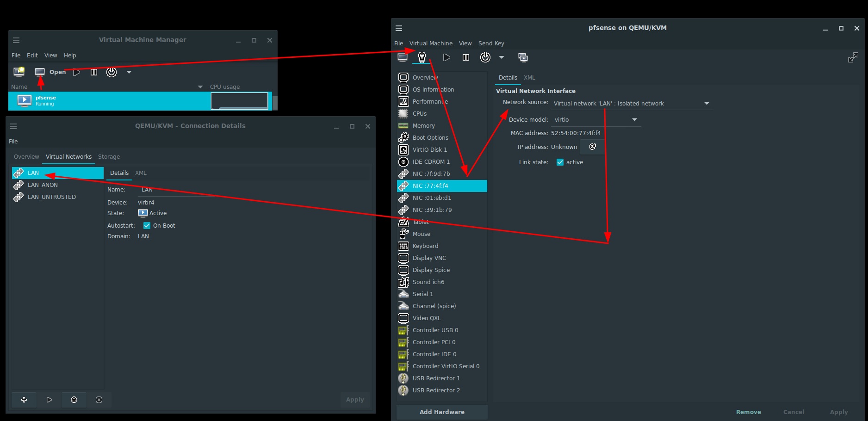
Task: Open the Virtual Machine menu in pfsense window
Action: pos(431,43)
